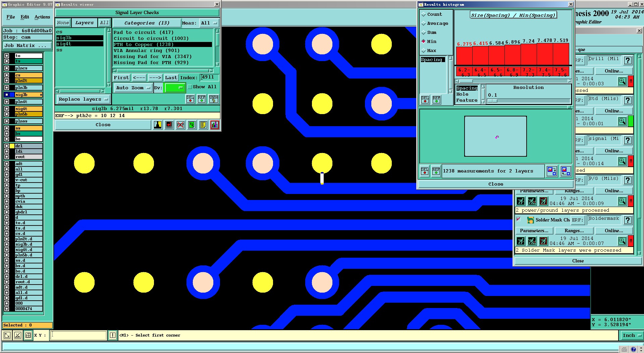644x353 pixels.
Task: Open the Inch units dropdown
Action: pos(632,335)
